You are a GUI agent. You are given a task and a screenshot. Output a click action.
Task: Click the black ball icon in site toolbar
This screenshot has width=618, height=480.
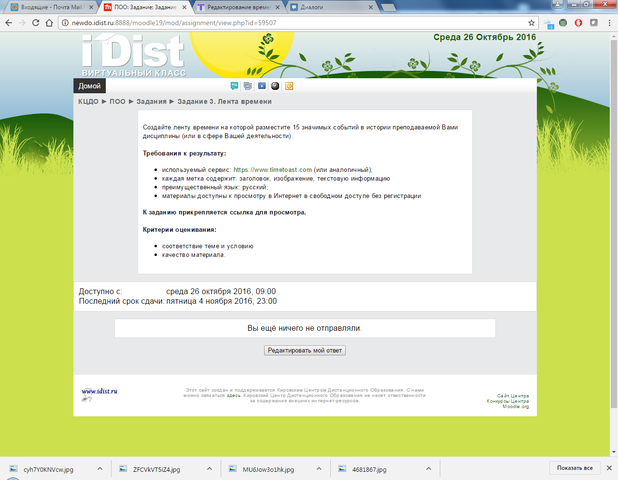275,86
